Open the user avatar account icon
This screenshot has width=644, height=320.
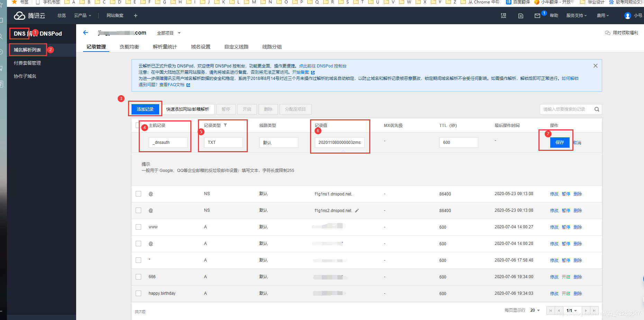coord(627,16)
